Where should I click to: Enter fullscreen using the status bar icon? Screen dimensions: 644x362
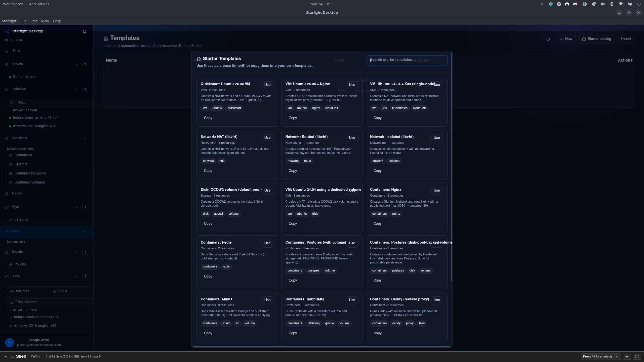pyautogui.click(x=637, y=356)
